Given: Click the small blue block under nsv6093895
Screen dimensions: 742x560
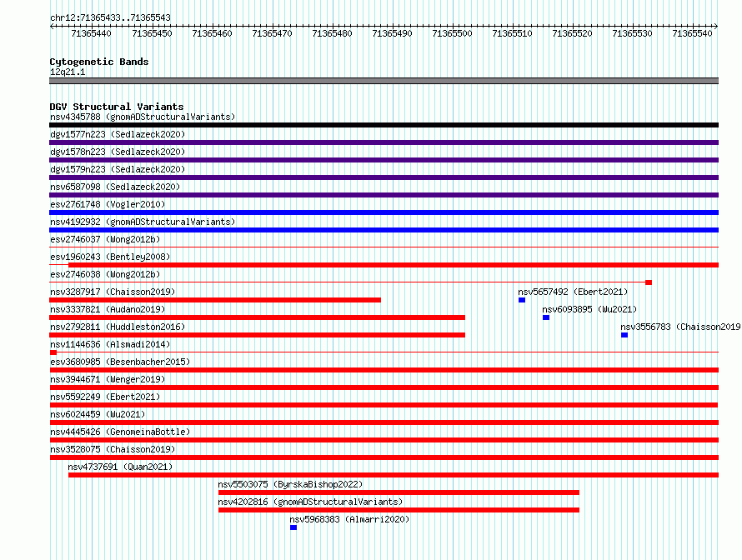Looking at the screenshot, I should coord(546,317).
